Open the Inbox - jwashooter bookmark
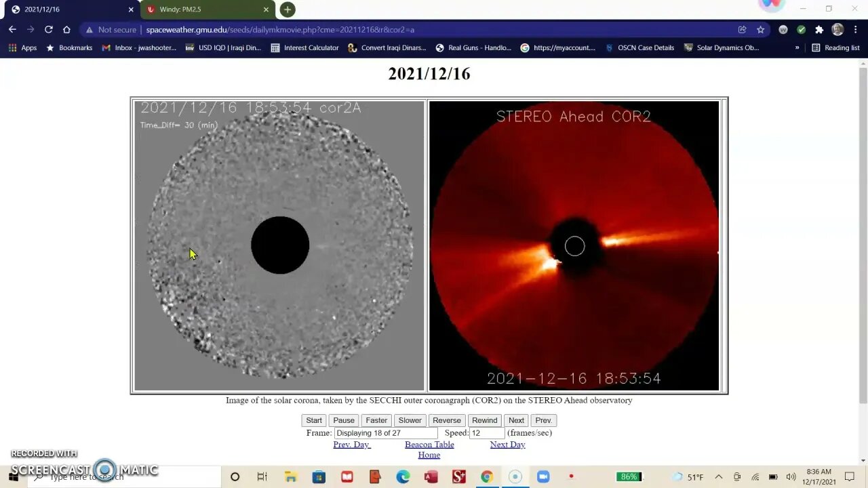The width and height of the screenshot is (868, 488). [x=139, y=48]
